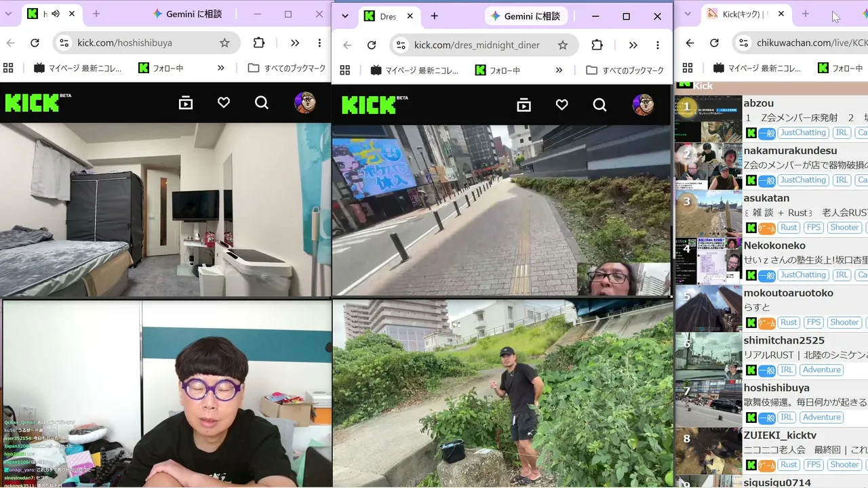Click the rank 3 asukatan stream thumbnail
868x488 pixels.
pos(709,213)
